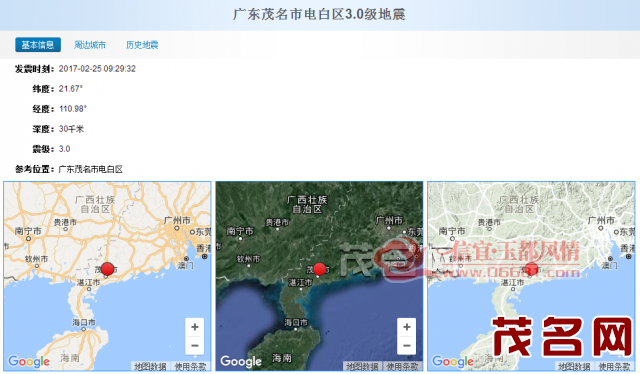Select the magnitude value 3.0
Viewport: 640px width, 374px height.
64,149
